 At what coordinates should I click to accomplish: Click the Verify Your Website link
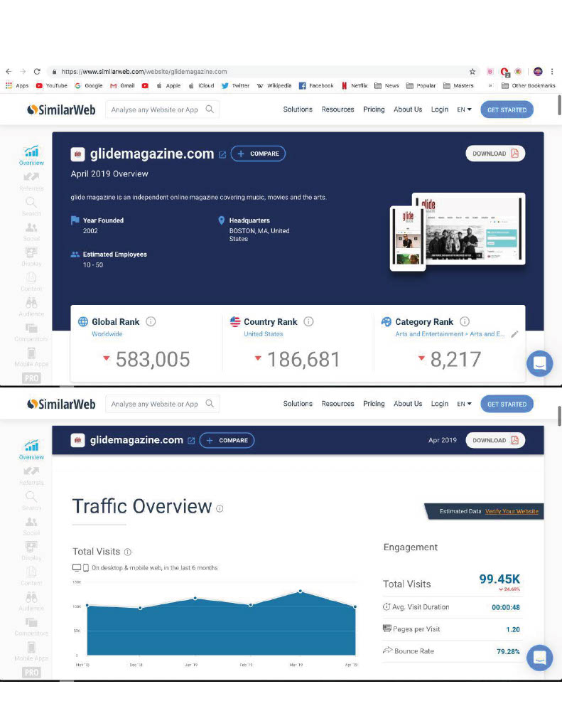512,511
